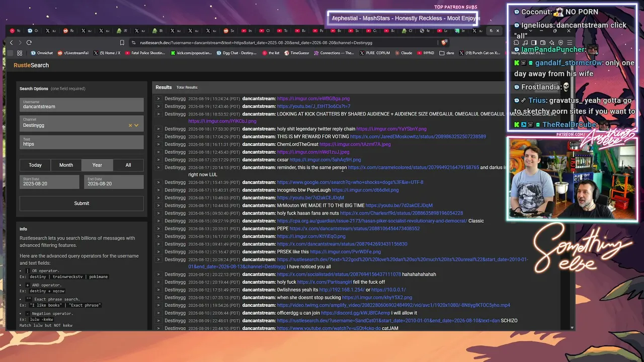
Task: Open Fatal Police Shootin... bookmark
Action: point(144,53)
